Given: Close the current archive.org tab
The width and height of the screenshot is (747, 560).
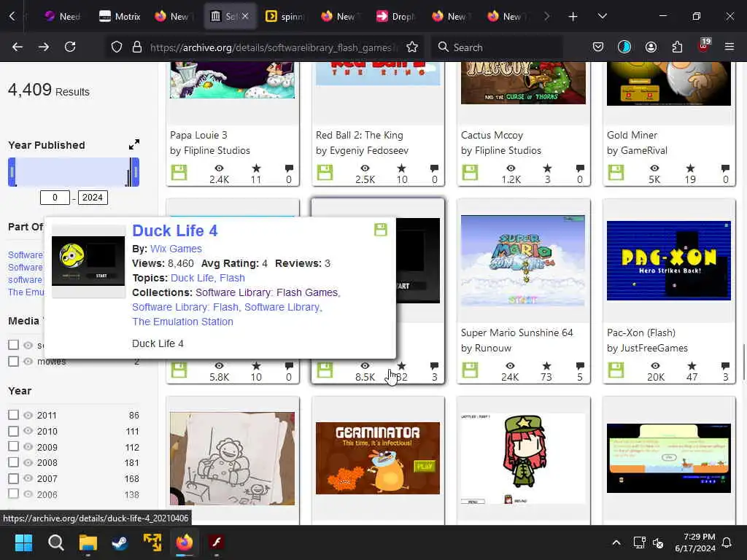Looking at the screenshot, I should tap(245, 16).
